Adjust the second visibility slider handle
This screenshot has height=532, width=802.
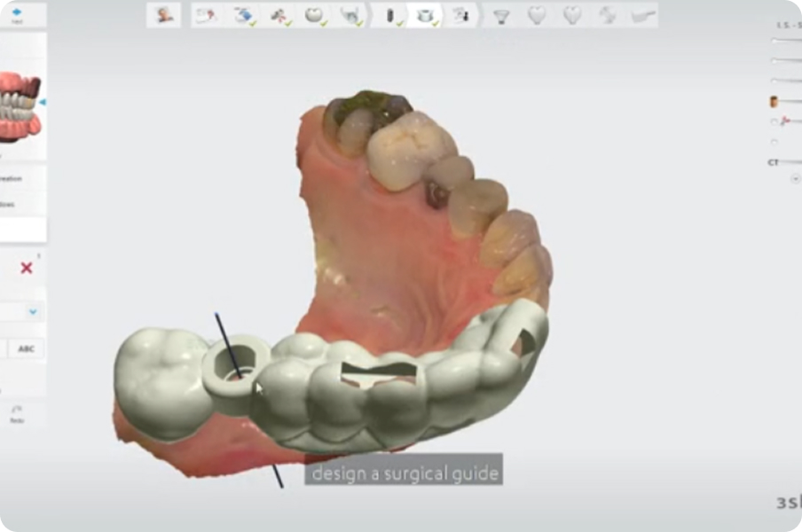click(x=774, y=60)
